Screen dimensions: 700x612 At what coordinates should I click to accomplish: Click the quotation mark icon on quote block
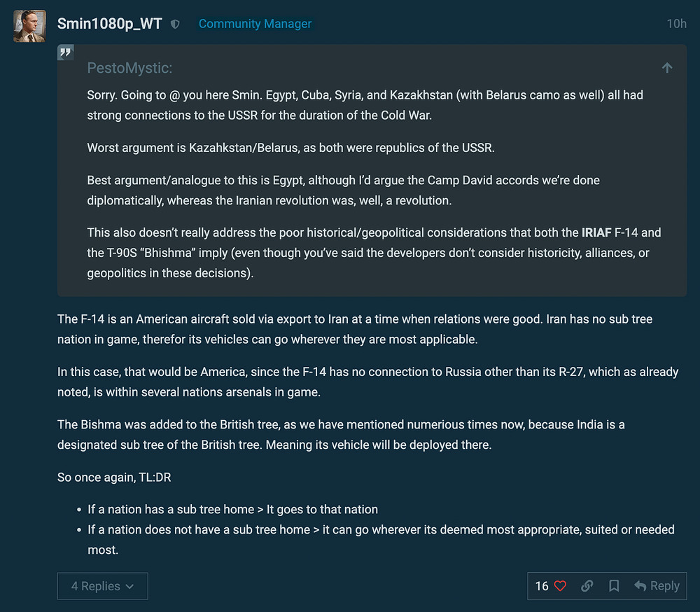tap(66, 53)
